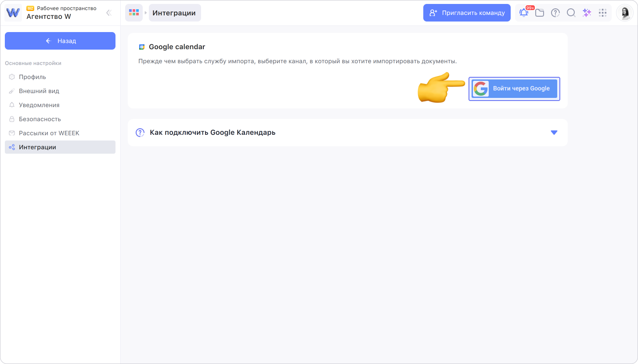638x364 pixels.
Task: Sign in with "Войти через Google" button
Action: (x=514, y=89)
